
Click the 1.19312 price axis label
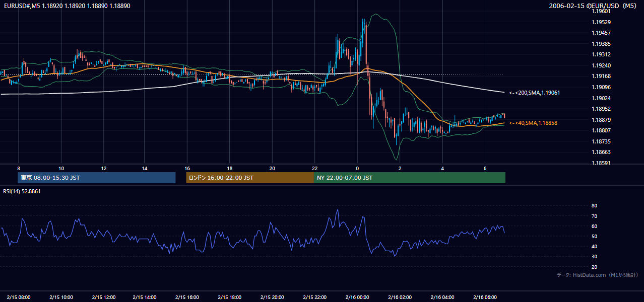(601, 54)
